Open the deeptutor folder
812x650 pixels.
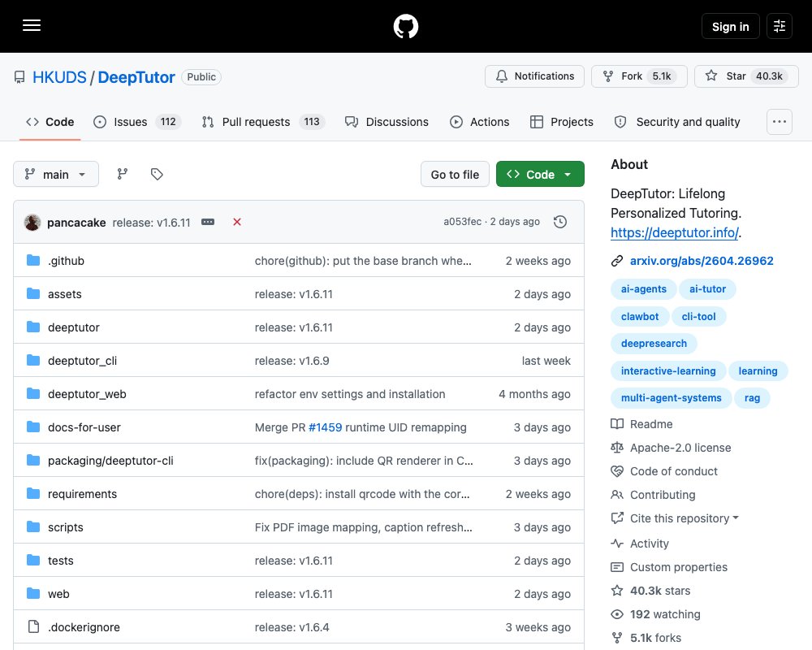[74, 327]
